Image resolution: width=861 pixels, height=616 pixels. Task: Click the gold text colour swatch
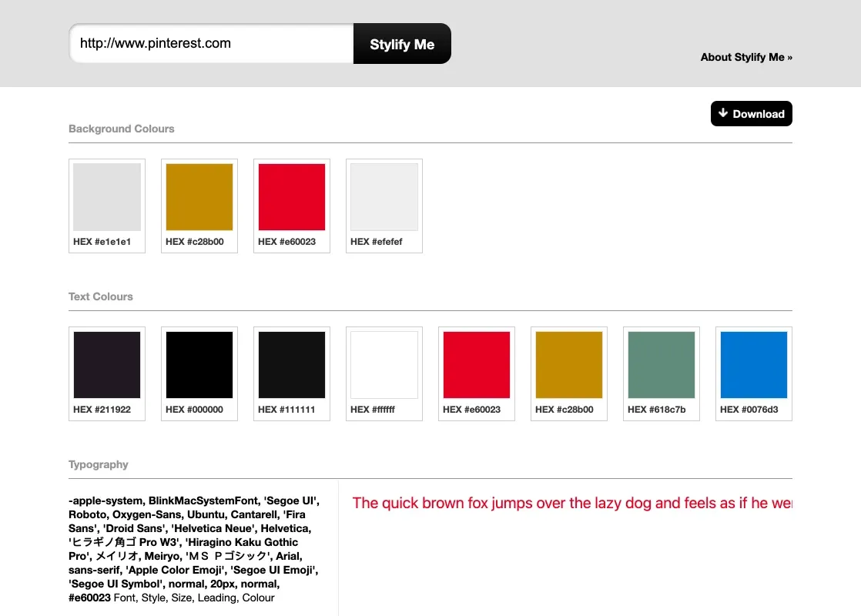pos(569,365)
